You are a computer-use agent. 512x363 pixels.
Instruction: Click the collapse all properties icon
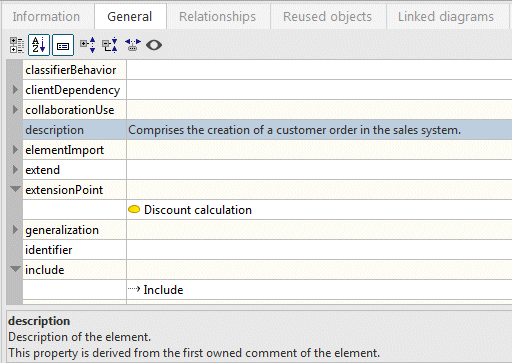pyautogui.click(x=110, y=45)
